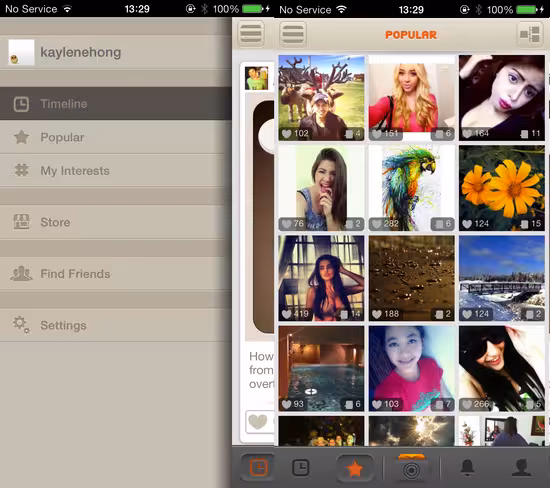Open the photo with 76 likes
This screenshot has width=550, height=488.
coord(321,188)
